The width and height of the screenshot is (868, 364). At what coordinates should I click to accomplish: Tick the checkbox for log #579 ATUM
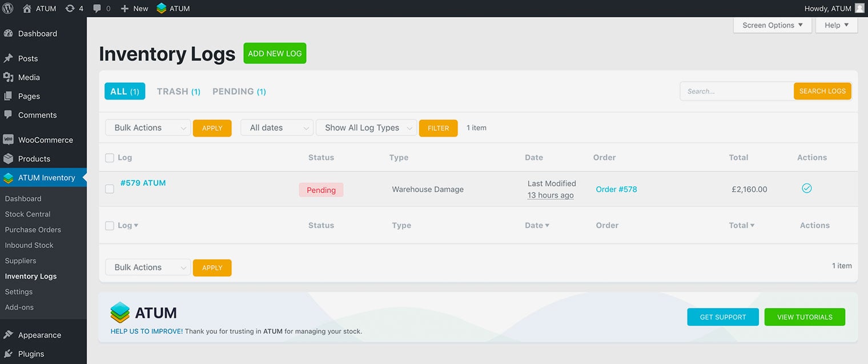[110, 189]
